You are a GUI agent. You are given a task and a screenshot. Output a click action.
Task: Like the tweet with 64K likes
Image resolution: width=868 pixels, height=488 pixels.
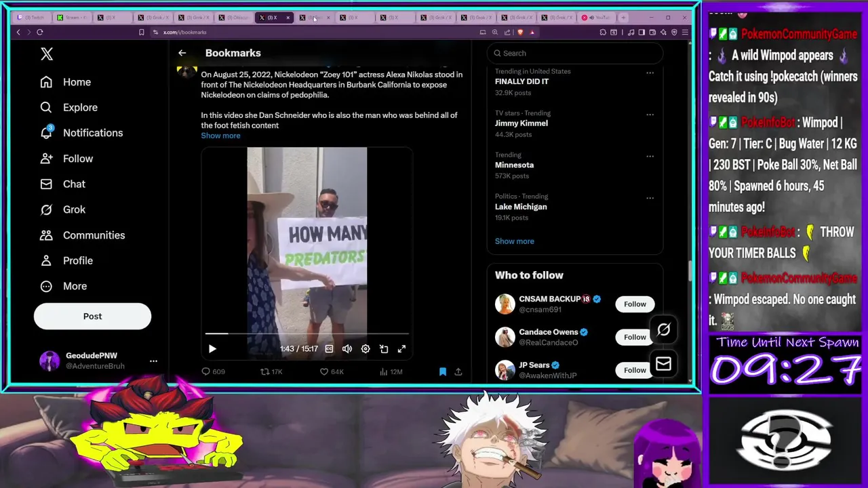coord(324,371)
